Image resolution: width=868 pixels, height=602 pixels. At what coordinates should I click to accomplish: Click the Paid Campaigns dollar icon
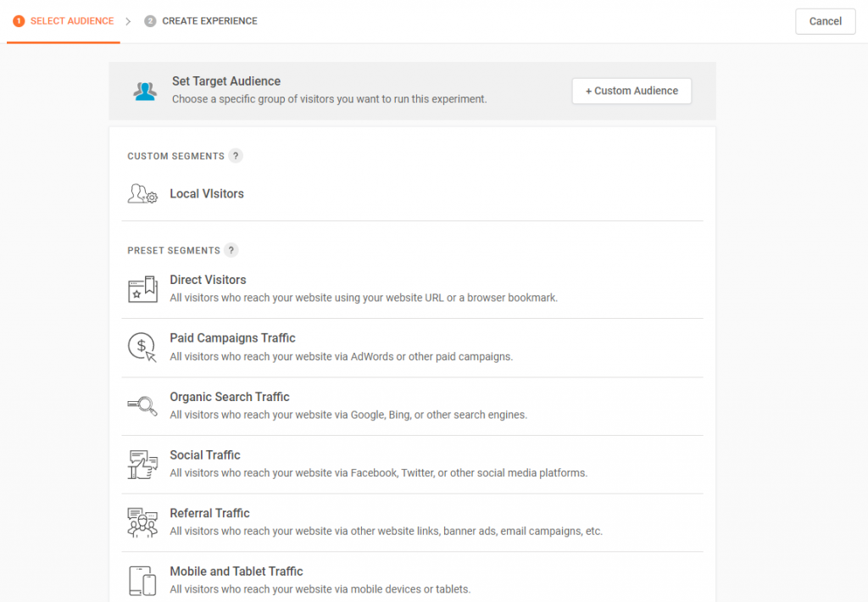(142, 348)
